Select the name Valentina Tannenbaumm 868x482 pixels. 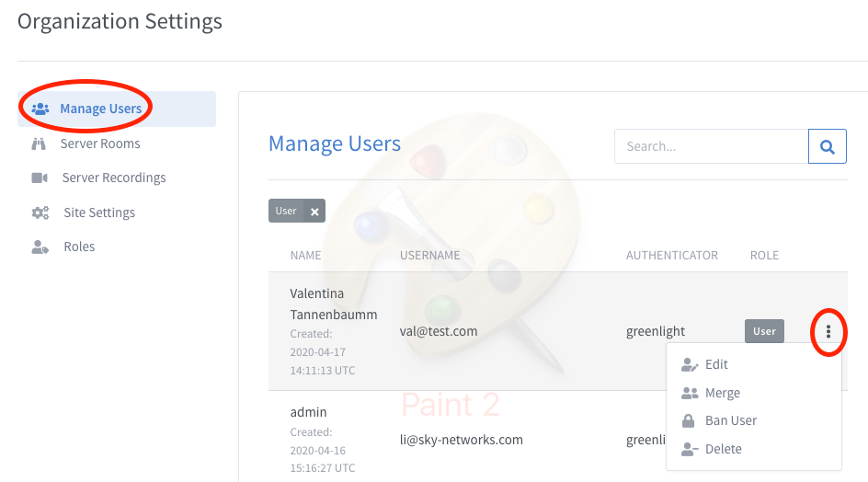[x=333, y=304]
